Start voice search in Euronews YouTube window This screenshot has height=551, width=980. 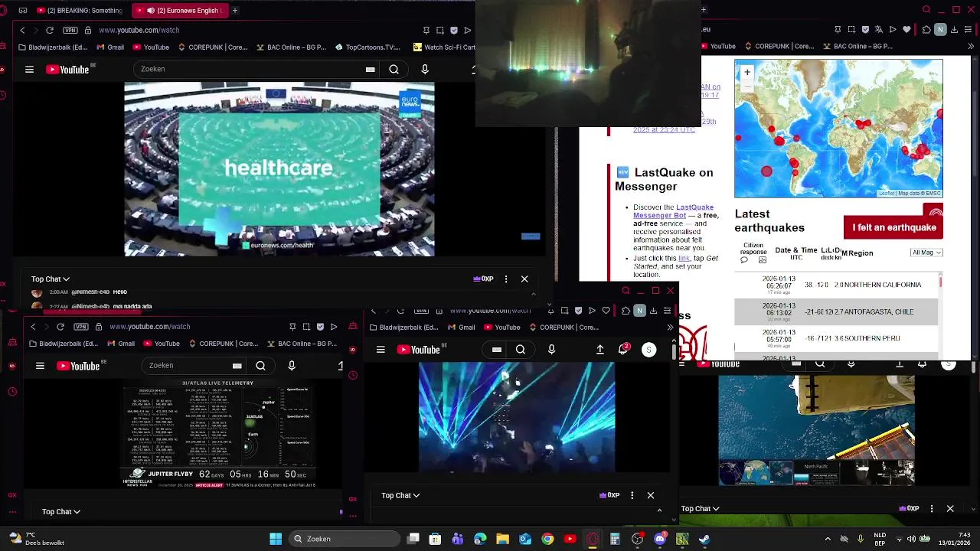click(x=425, y=70)
